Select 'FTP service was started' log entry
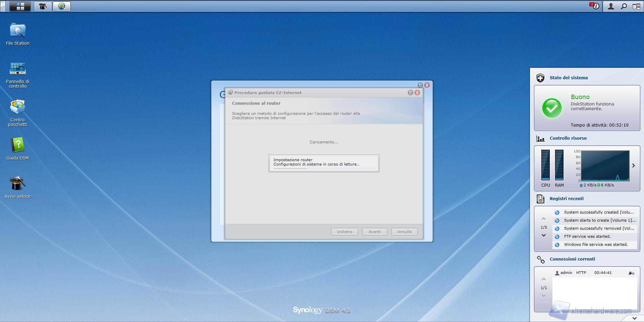 587,236
